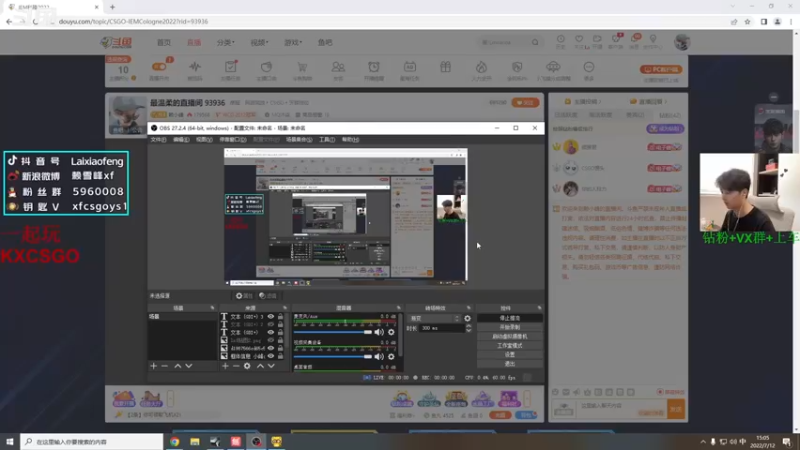Open the shopping cart icon in streamer toolbar
The height and width of the screenshot is (450, 800).
tap(302, 67)
